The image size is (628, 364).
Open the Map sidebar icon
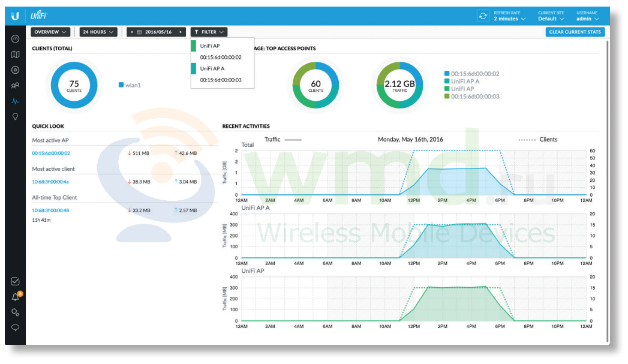(15, 55)
